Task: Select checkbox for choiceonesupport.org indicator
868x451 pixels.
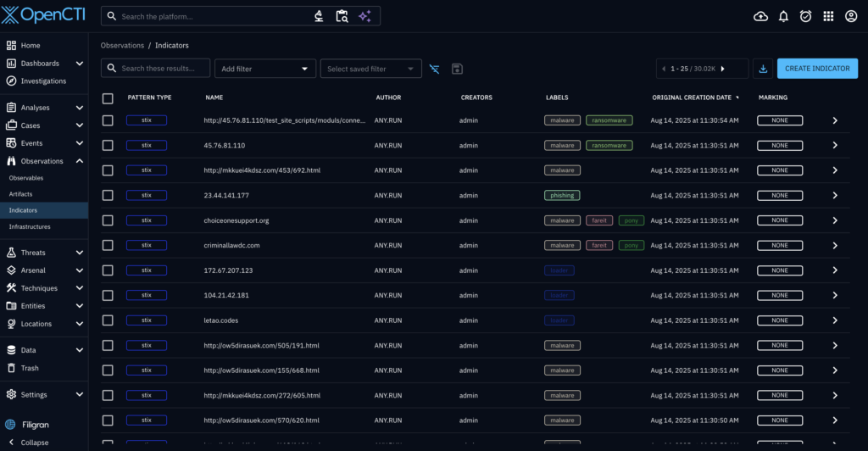Action: click(108, 220)
